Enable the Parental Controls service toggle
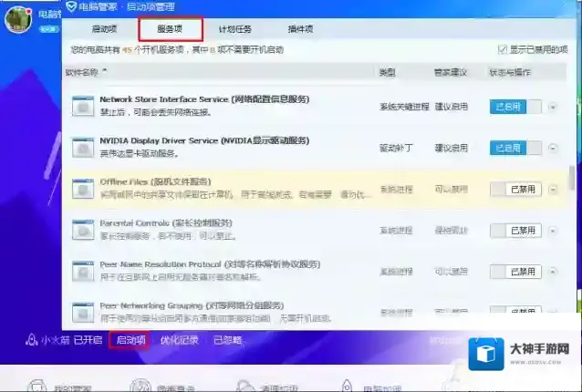This screenshot has height=392, width=582. click(515, 231)
